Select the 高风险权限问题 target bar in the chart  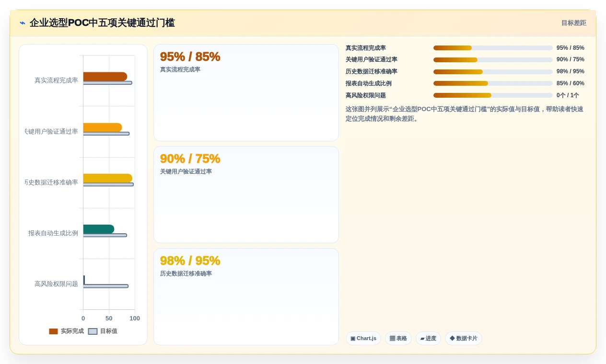(105, 286)
